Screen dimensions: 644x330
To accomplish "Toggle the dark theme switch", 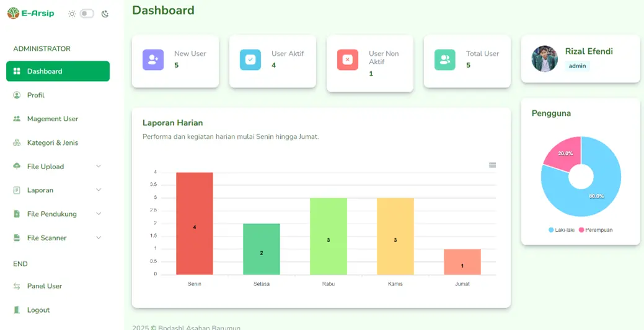I will (x=87, y=14).
